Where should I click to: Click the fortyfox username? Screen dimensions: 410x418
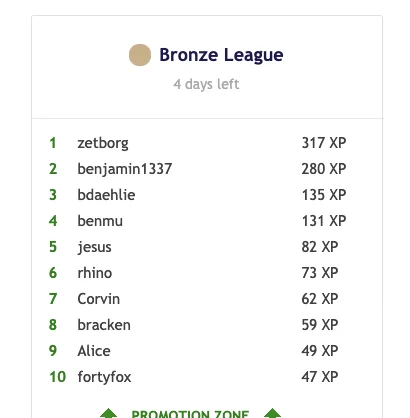pos(104,377)
